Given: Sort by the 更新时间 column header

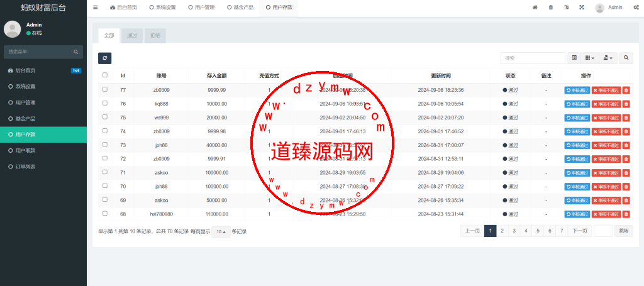Looking at the screenshot, I should [441, 76].
